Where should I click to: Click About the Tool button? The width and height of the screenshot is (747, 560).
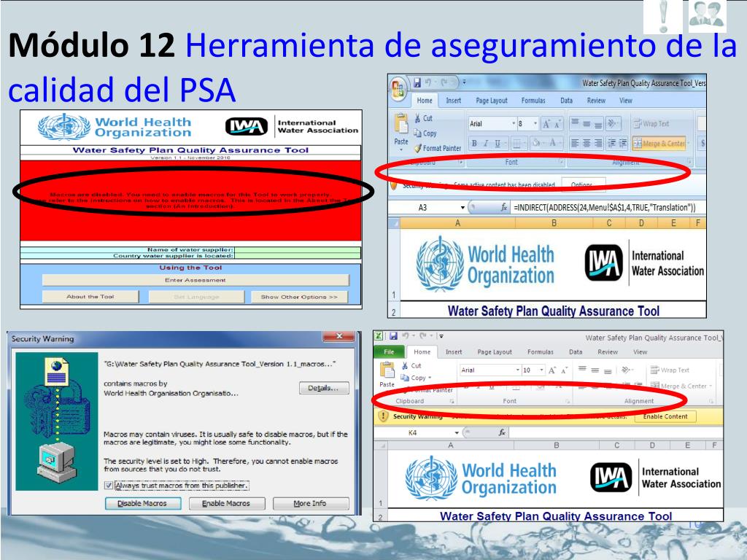(x=90, y=297)
